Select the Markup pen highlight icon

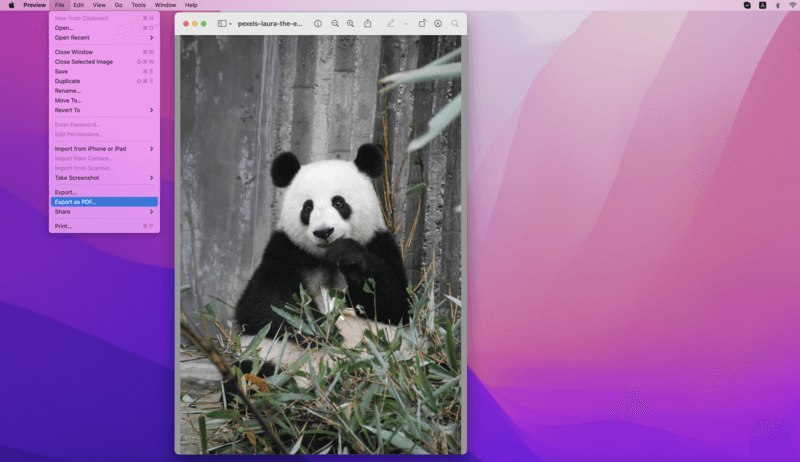point(390,23)
